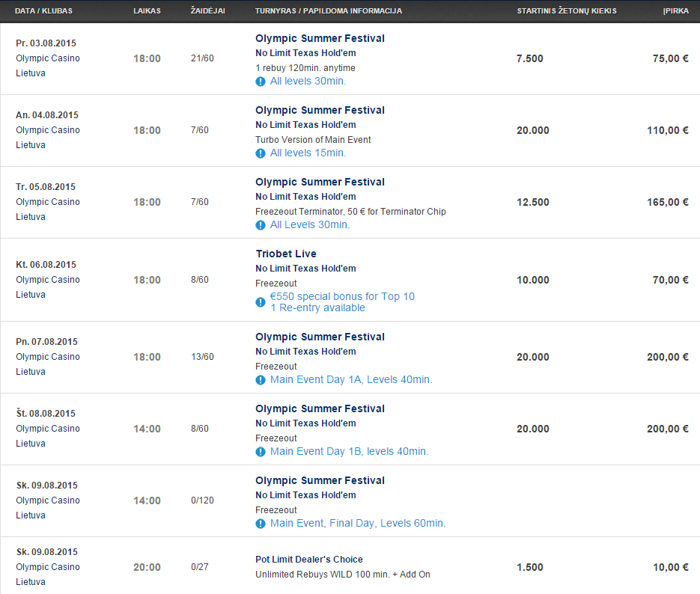Click All levels 15min. info text
Screen dimensions: 700x594
(308, 153)
